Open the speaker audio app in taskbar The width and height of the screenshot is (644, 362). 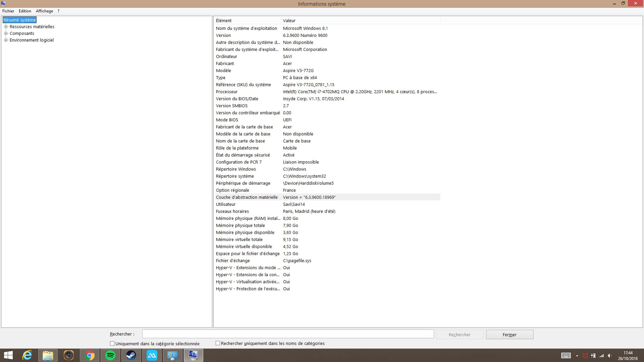pos(69,355)
